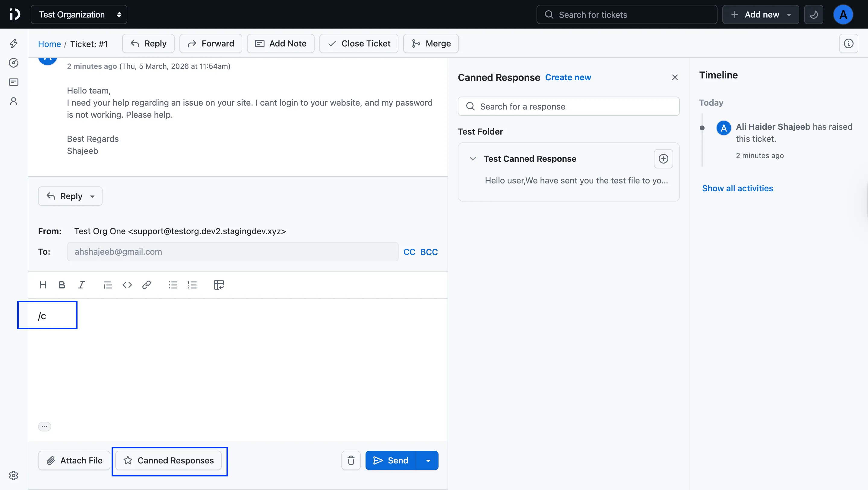Viewport: 868px width, 490px height.
Task: Insert a table in the reply editor
Action: click(219, 285)
